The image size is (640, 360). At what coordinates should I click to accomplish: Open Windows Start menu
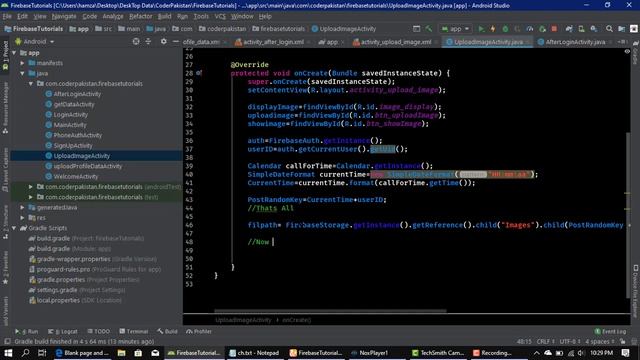click(x=8, y=353)
